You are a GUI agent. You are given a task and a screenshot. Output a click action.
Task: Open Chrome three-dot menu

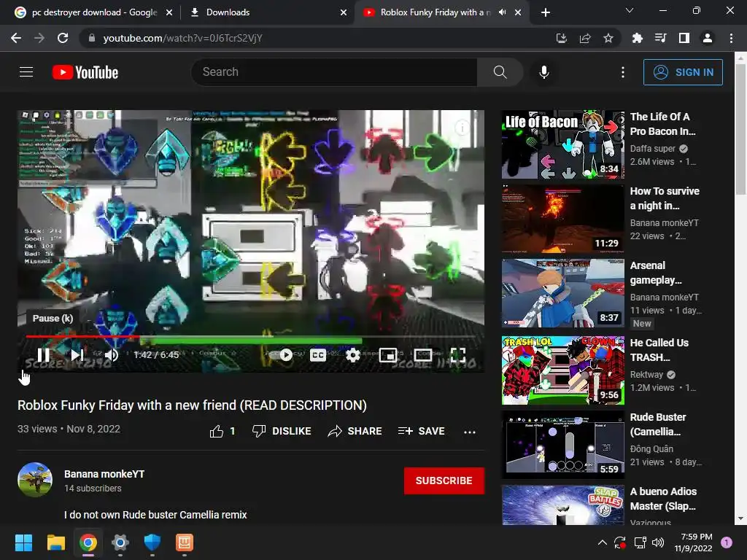pos(731,38)
